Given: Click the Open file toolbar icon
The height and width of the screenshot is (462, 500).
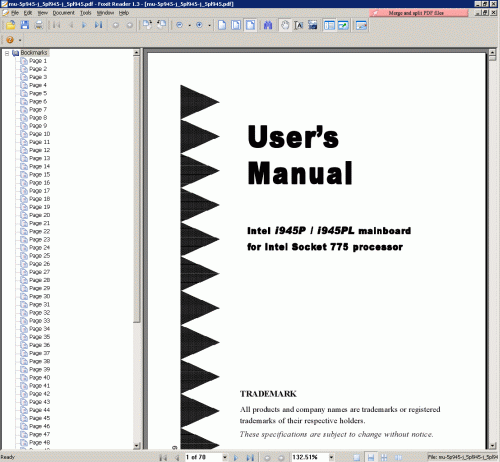Looking at the screenshot, I should 11,25.
